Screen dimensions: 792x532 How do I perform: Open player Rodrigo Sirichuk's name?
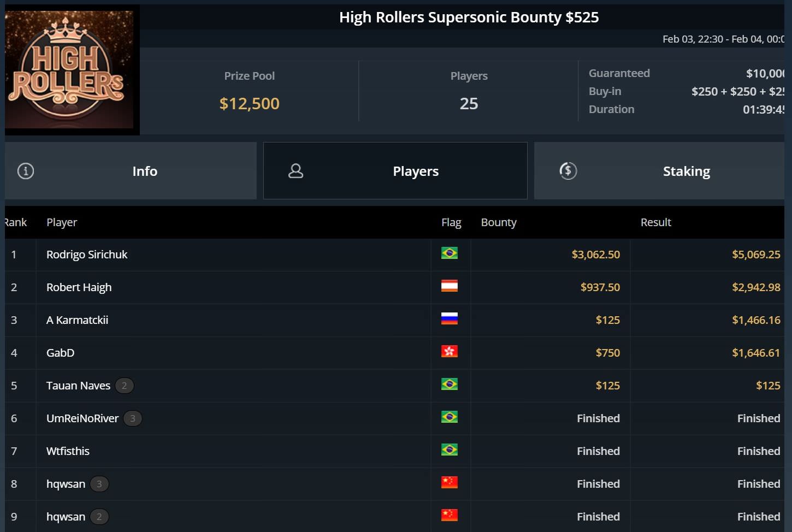[x=87, y=255]
